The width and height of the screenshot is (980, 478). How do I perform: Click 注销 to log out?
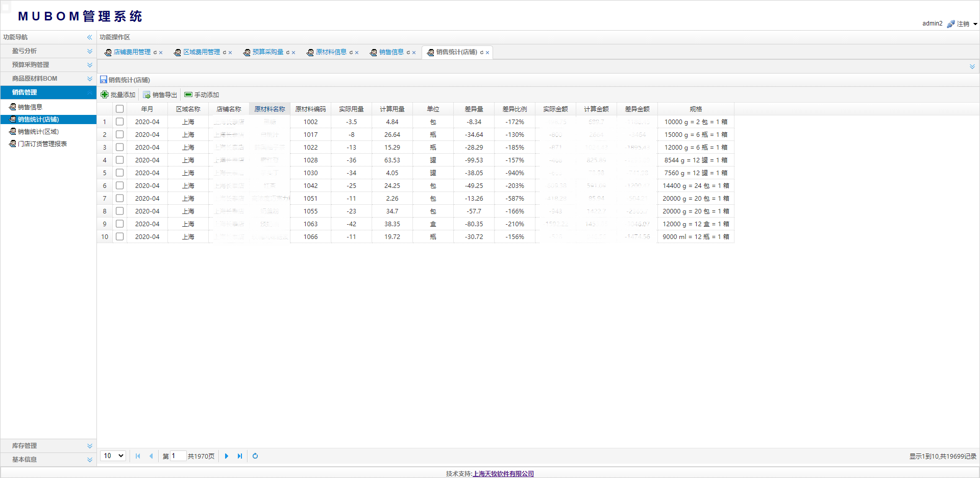pyautogui.click(x=963, y=24)
